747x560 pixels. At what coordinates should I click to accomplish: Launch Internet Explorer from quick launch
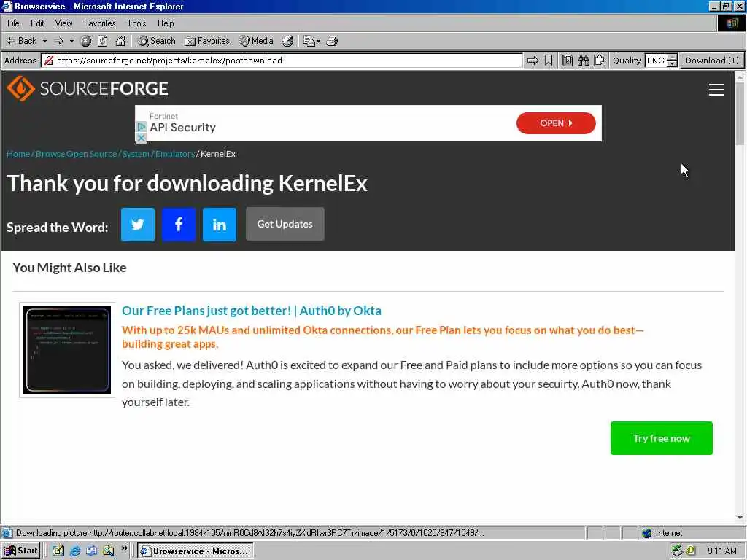click(75, 551)
